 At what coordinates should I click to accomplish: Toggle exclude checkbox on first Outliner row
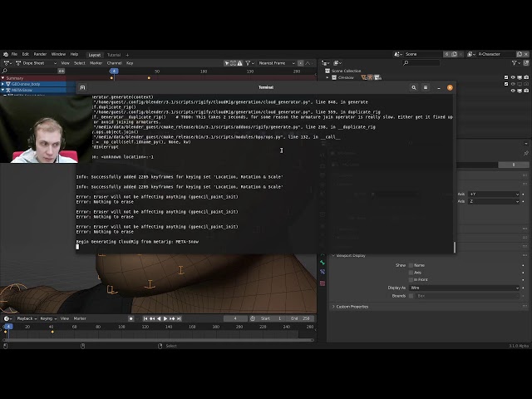point(506,77)
